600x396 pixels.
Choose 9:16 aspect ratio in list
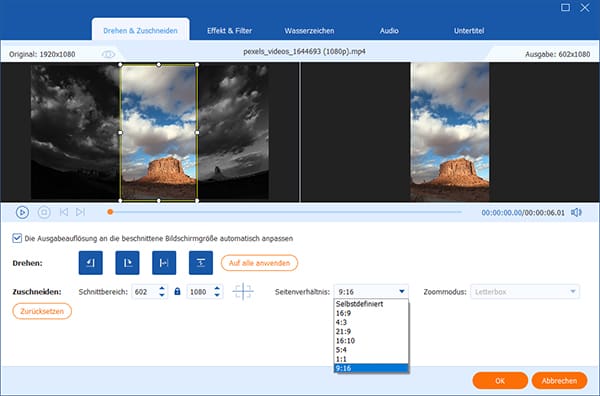[371, 368]
